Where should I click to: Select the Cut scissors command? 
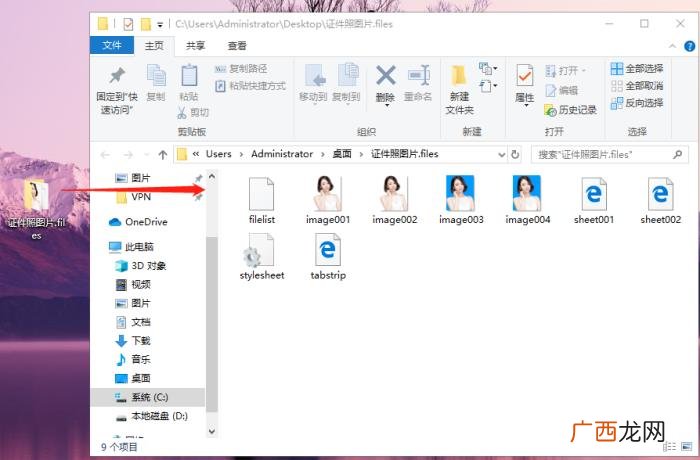pyautogui.click(x=193, y=113)
